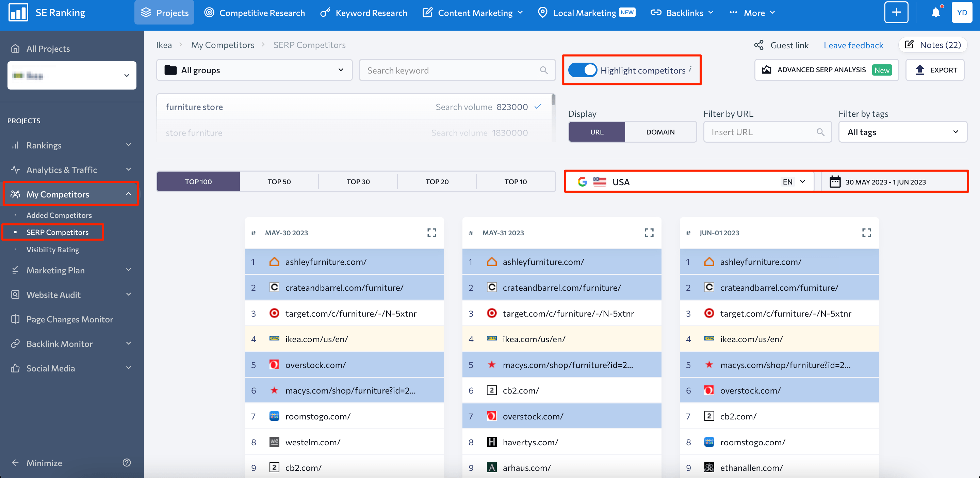
Task: Toggle the URL display option
Action: point(596,131)
